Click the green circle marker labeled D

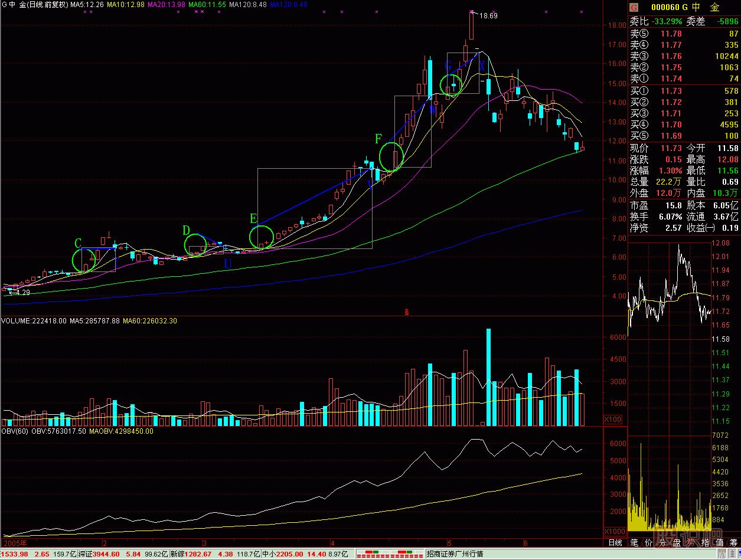(195, 245)
